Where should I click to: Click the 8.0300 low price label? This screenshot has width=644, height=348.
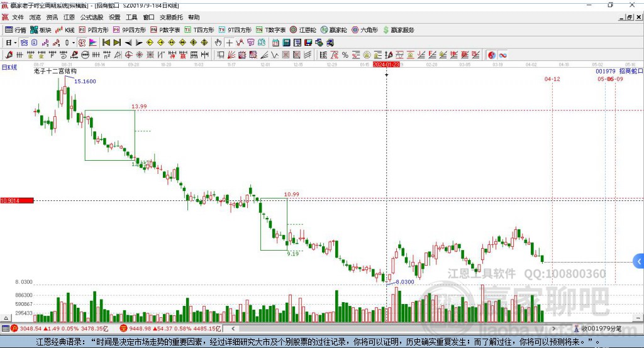(405, 282)
